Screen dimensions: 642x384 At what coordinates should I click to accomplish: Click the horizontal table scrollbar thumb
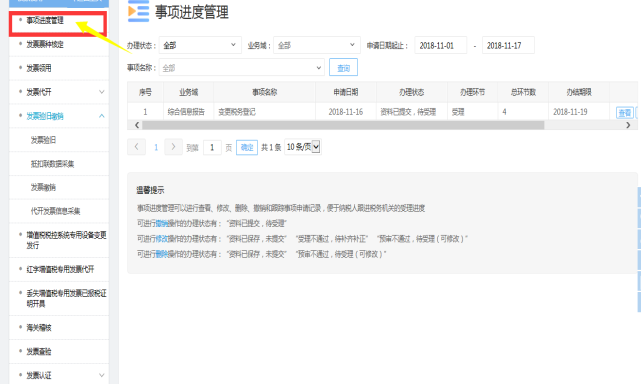(x=343, y=125)
